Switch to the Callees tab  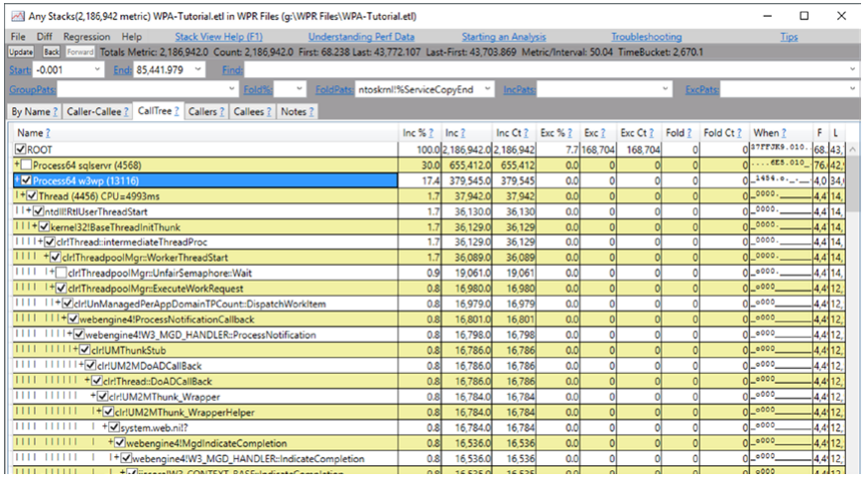pos(252,111)
